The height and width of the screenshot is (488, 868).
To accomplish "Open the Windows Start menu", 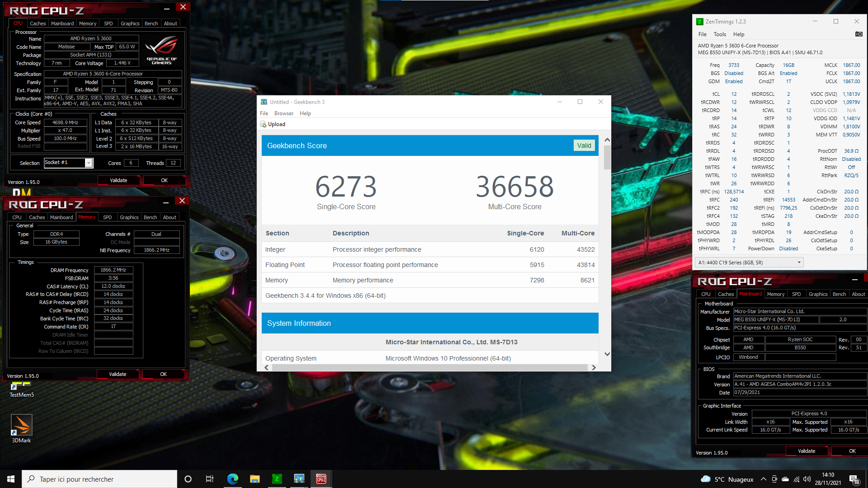I will [x=11, y=479].
